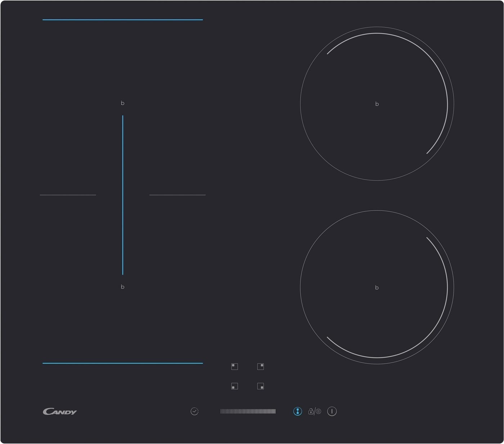Tap the "b" marker below the vertical blue line
The image size is (504, 444).
(x=122, y=287)
